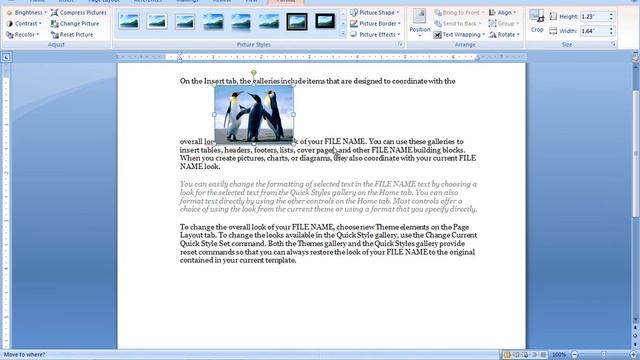The width and height of the screenshot is (640, 360).
Task: Open the Picture Border dropdown
Action: [x=375, y=24]
